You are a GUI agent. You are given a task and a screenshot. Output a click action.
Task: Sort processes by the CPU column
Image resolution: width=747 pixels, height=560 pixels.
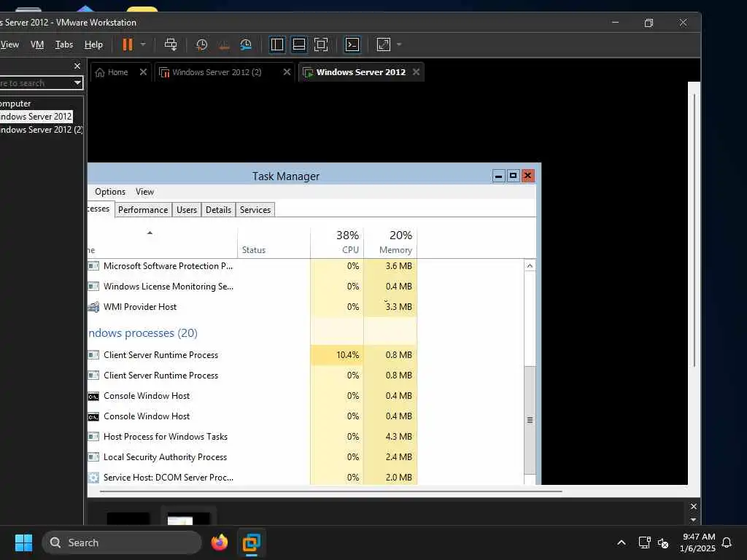(x=337, y=244)
